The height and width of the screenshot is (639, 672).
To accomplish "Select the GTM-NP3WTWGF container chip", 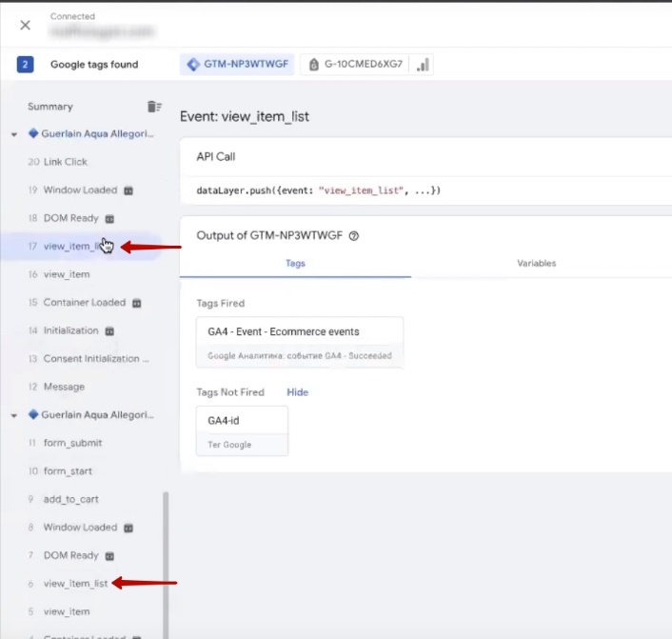I will click(237, 65).
